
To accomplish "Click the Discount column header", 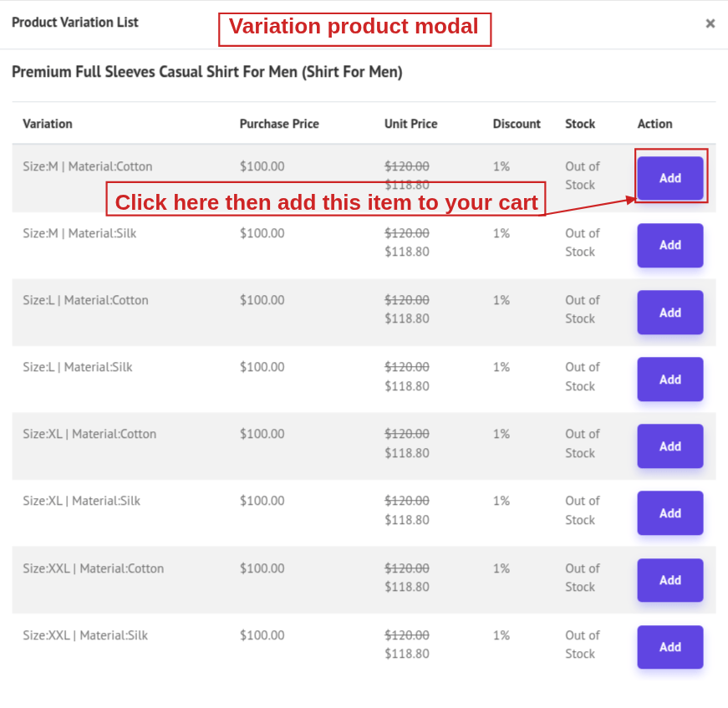I will pyautogui.click(x=517, y=124).
